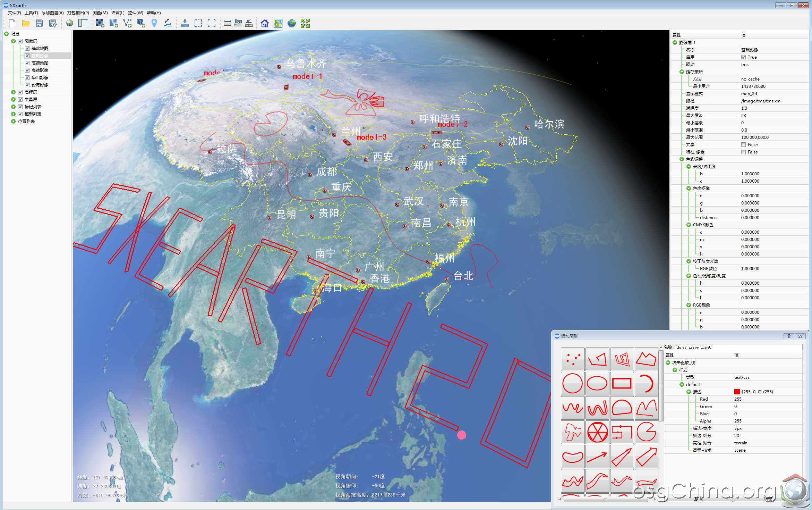
Task: Add elevation layer with blue gradient plus icon
Action: (114, 23)
